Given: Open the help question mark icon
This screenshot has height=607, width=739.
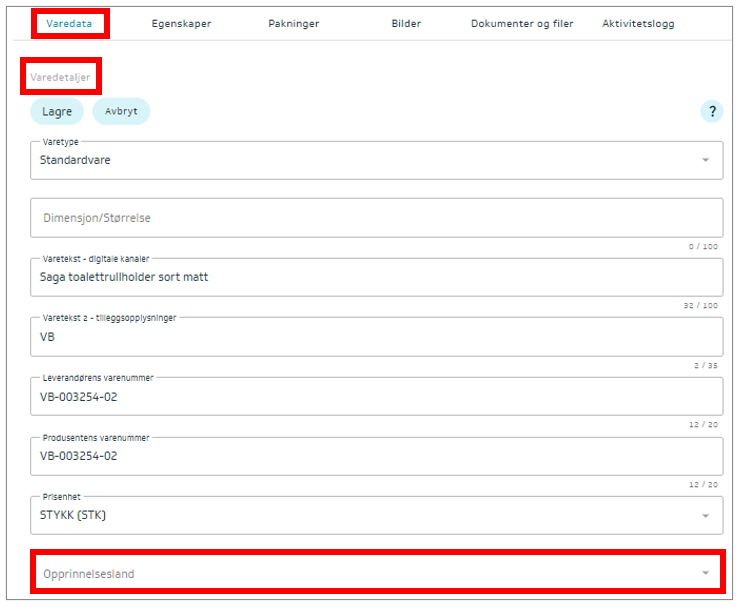Looking at the screenshot, I should point(711,112).
